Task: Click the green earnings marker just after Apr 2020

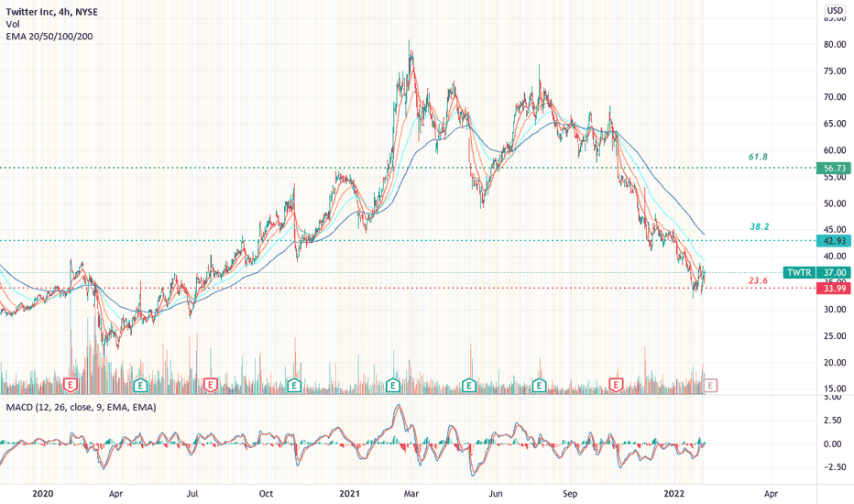Action: (x=140, y=385)
